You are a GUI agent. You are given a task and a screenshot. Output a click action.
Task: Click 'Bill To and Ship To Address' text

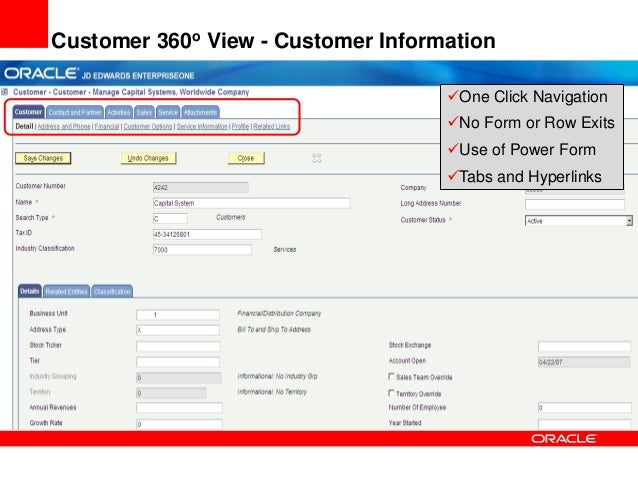pyautogui.click(x=274, y=329)
